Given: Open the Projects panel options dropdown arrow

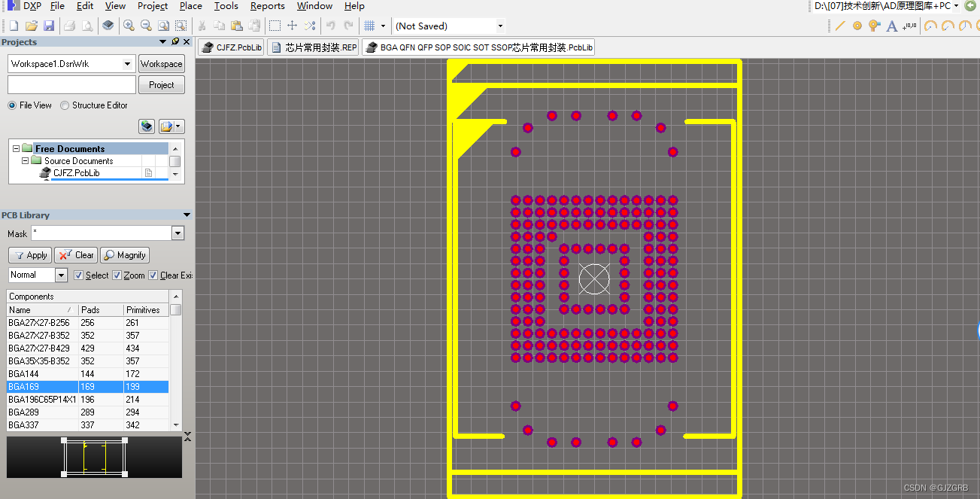Looking at the screenshot, I should (162, 42).
